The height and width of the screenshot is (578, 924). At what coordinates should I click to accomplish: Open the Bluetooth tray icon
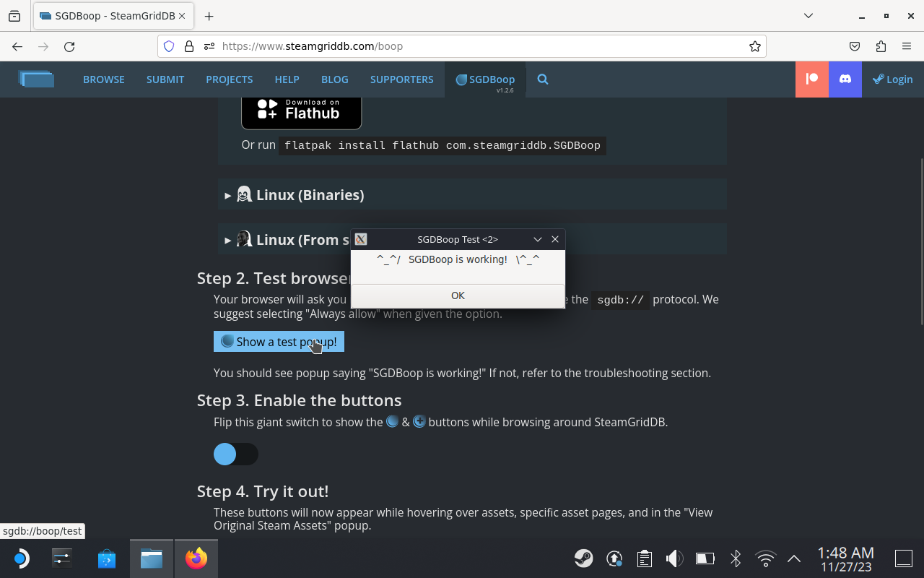coord(736,558)
